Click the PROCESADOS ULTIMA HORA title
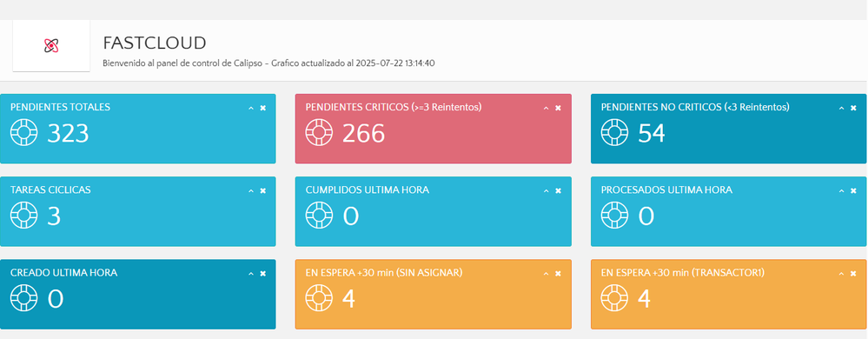This screenshot has width=868, height=339. point(666,189)
